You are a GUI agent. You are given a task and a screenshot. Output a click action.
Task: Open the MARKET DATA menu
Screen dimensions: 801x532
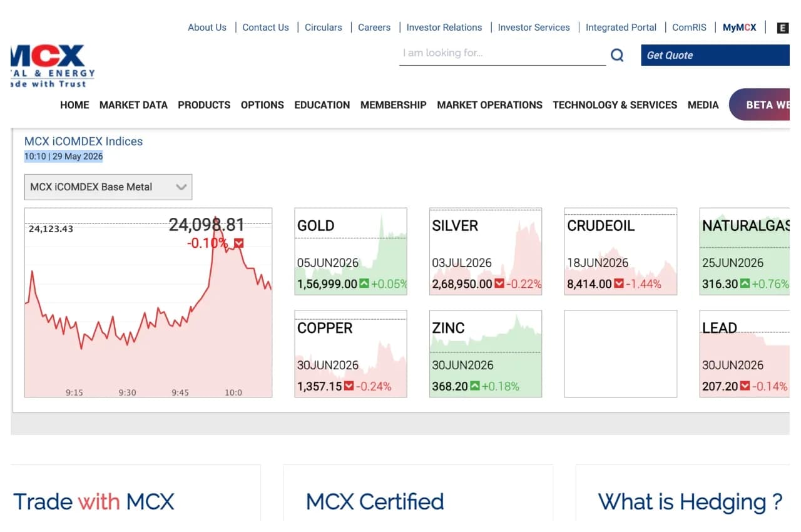click(x=133, y=105)
